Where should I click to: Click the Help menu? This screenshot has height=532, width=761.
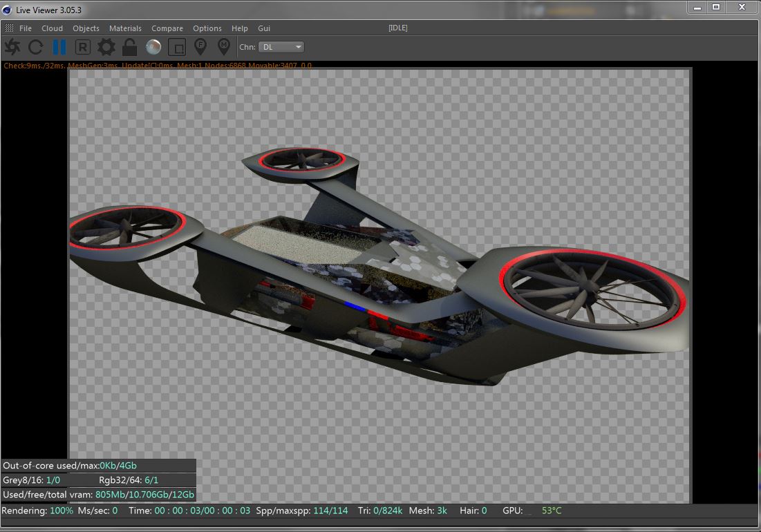[x=240, y=28]
